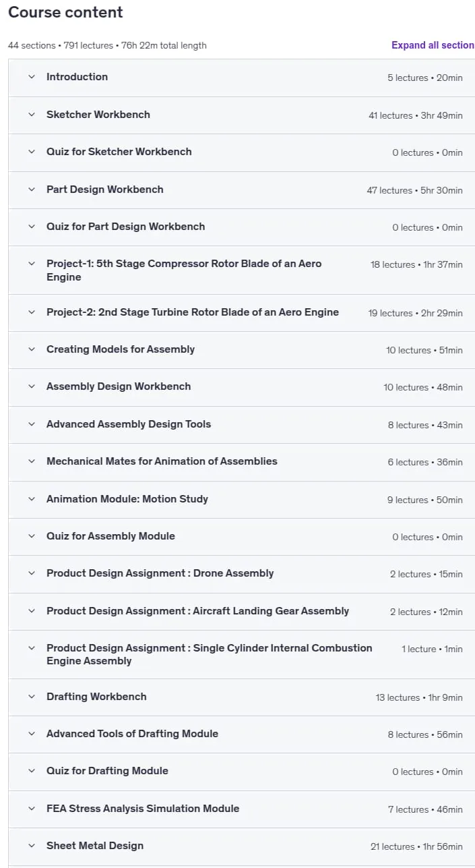
Task: Open Animation Module: Motion Study section
Action: [x=127, y=499]
